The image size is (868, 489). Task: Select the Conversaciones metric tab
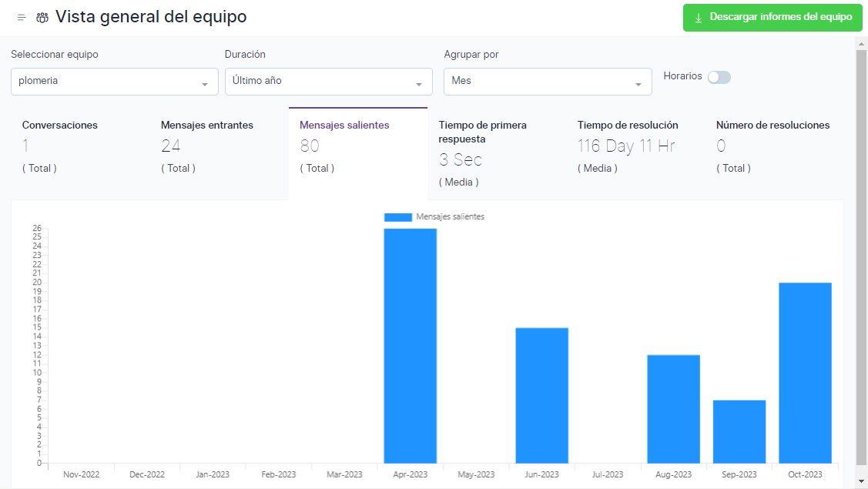(x=60, y=125)
